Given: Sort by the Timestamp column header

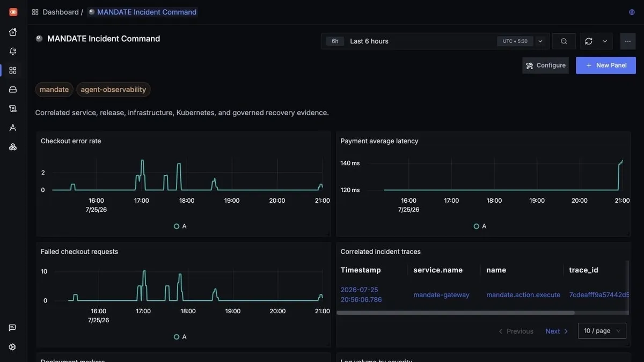Looking at the screenshot, I should coord(361,270).
